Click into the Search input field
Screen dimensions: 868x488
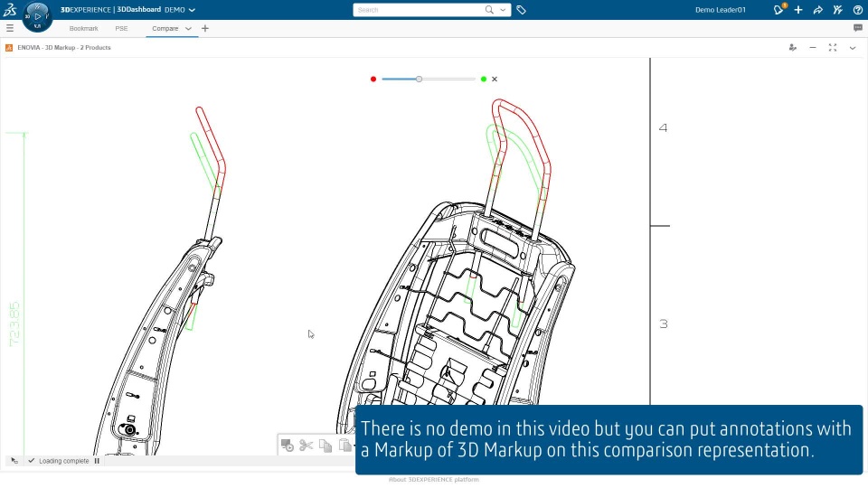point(419,10)
